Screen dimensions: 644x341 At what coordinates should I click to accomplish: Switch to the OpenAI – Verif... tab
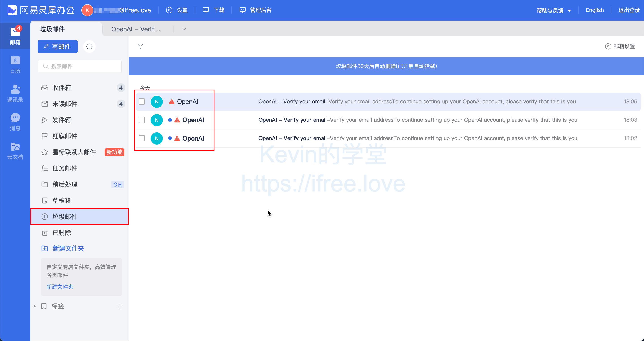[136, 29]
